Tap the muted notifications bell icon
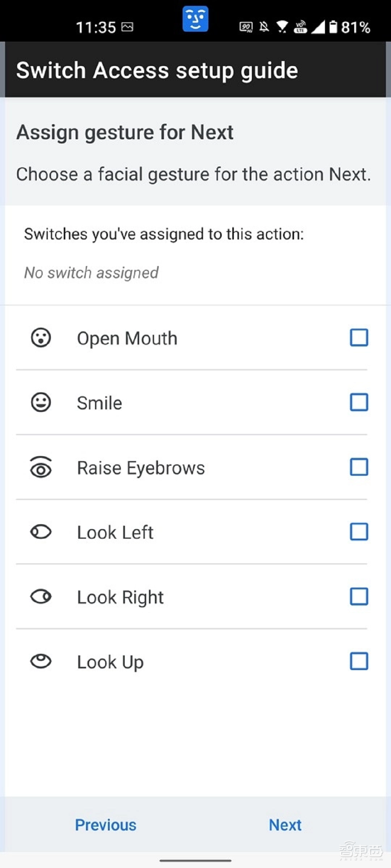 pos(264,27)
